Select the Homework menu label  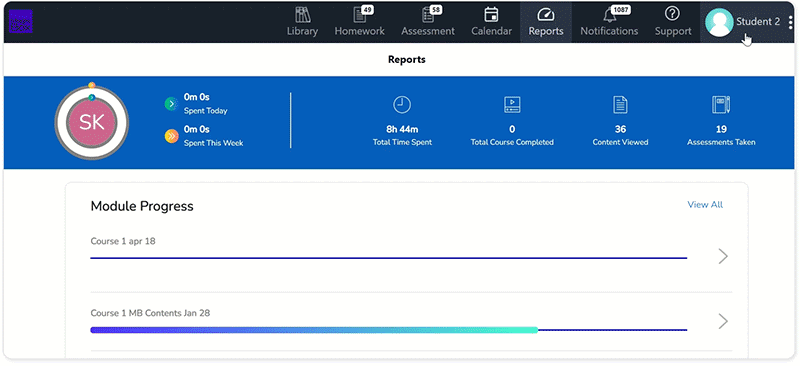(360, 31)
